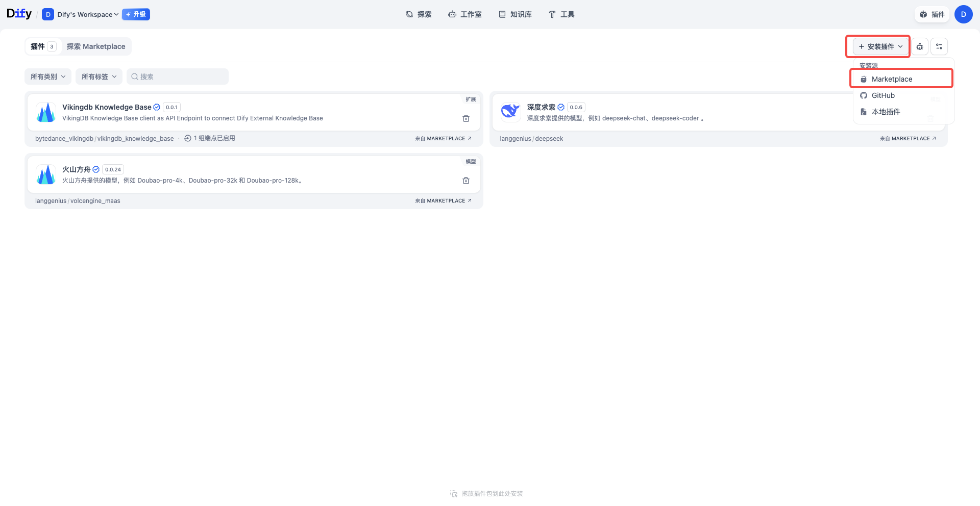Click the 安装插件 dropdown button

(880, 46)
